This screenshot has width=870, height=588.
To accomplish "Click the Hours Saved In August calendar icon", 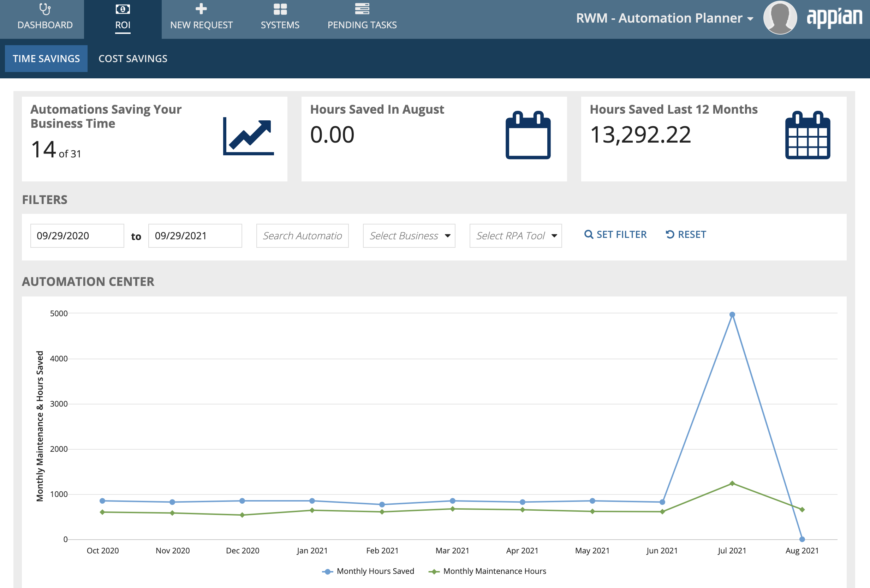I will [528, 135].
